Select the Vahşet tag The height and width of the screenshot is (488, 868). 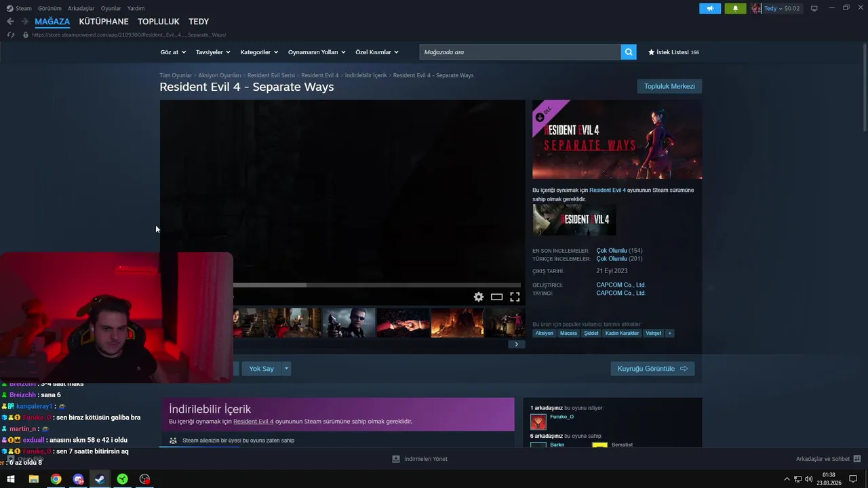click(653, 333)
